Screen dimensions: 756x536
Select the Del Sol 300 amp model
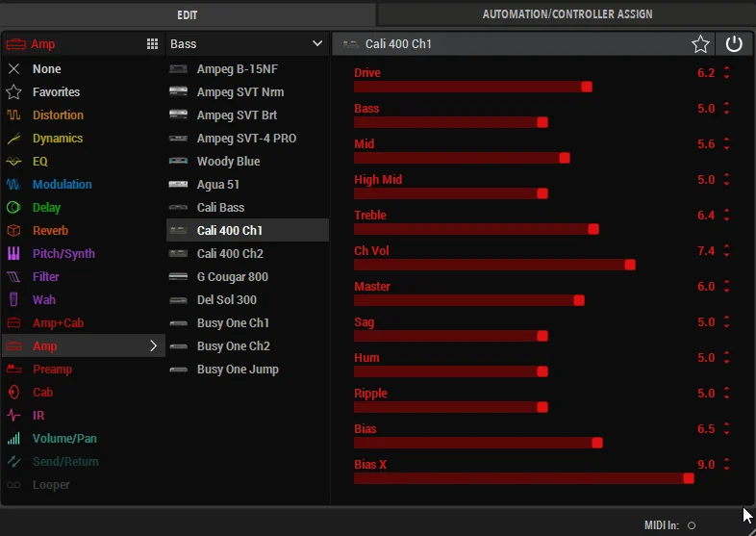click(x=247, y=300)
